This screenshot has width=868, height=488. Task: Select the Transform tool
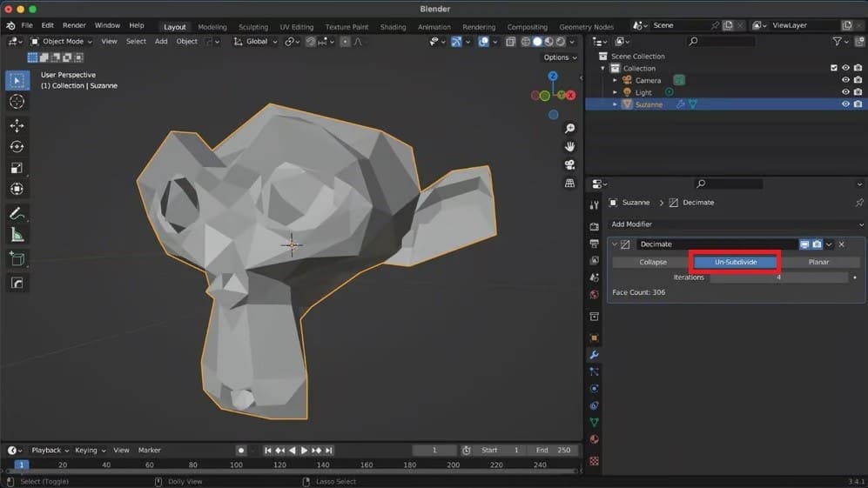17,189
